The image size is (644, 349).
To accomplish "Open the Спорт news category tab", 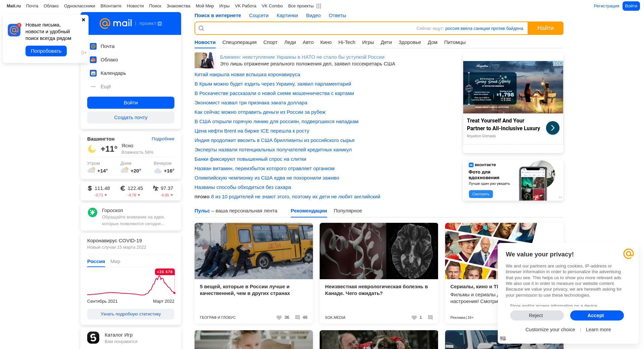I will click(x=270, y=42).
